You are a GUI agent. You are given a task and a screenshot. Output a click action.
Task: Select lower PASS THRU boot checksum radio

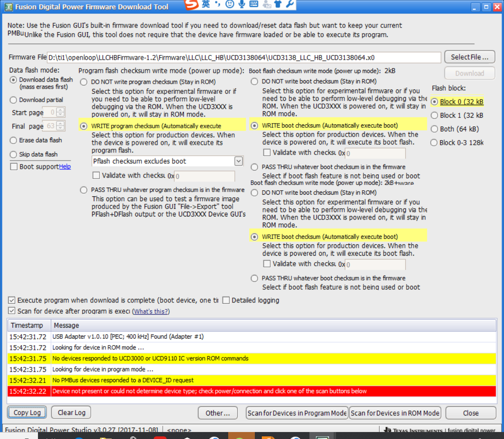click(x=254, y=278)
